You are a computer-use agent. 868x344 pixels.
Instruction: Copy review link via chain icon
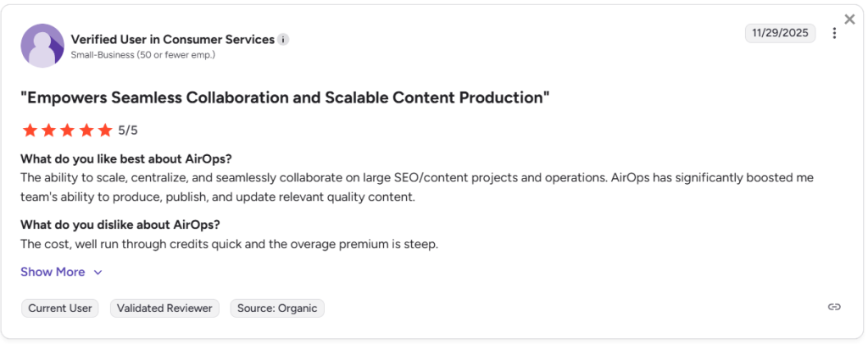(834, 307)
